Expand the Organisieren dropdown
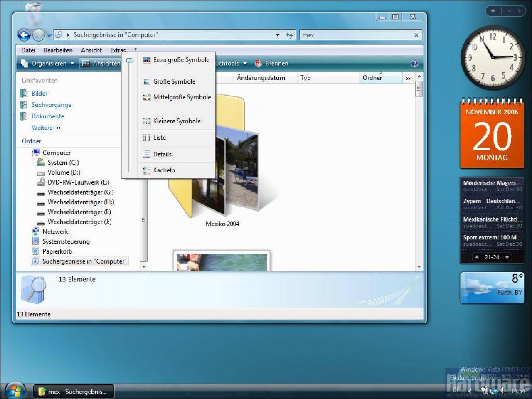 pyautogui.click(x=47, y=64)
